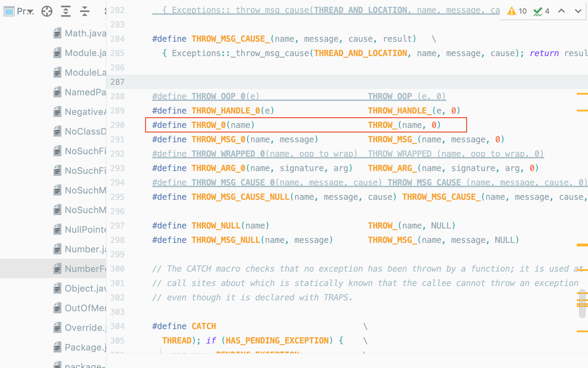
Task: Click the file icon beside OutOfMer
Action: point(57,308)
